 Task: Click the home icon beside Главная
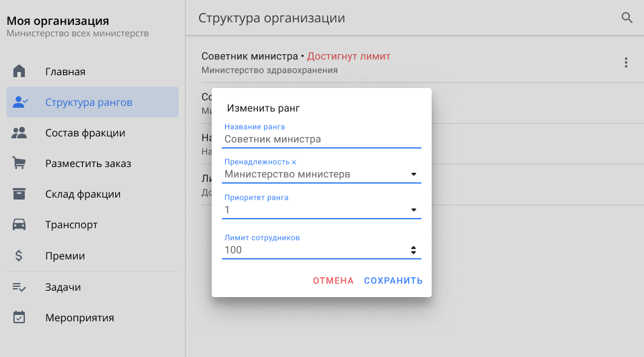19,71
